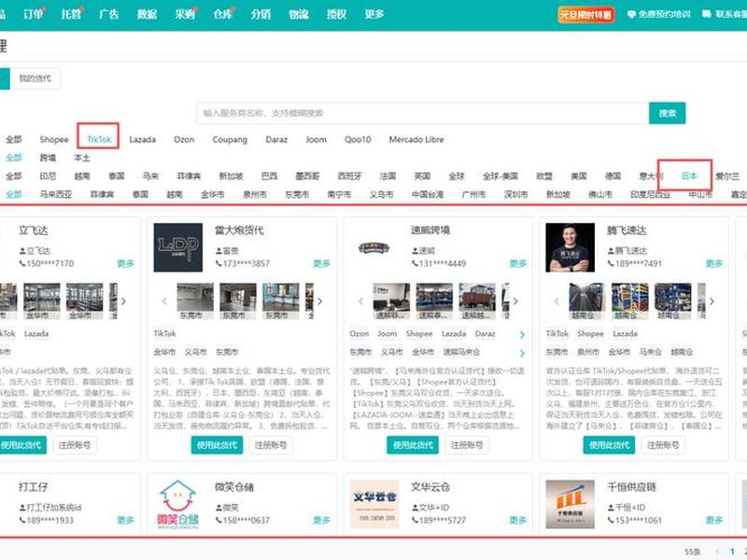
Task: Show next photos in 立飞达 carousel
Action: [x=123, y=301]
